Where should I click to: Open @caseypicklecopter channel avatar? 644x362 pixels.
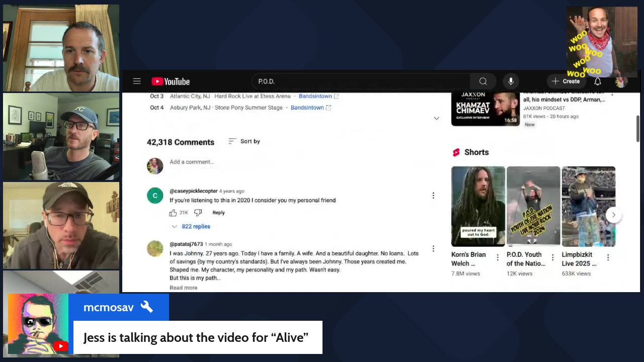click(x=155, y=196)
